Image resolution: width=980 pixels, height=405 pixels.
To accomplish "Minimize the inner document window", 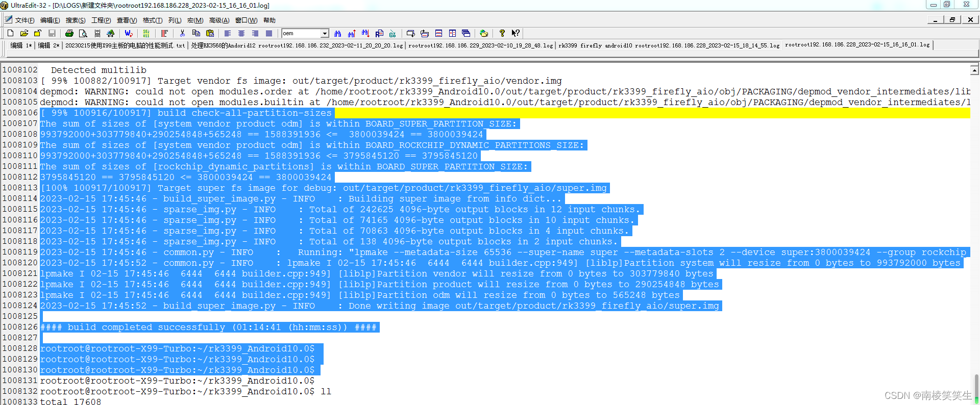I will [x=935, y=20].
